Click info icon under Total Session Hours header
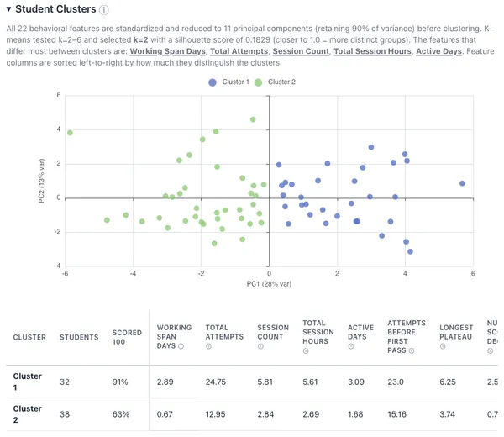The height and width of the screenshot is (437, 504). (x=306, y=350)
